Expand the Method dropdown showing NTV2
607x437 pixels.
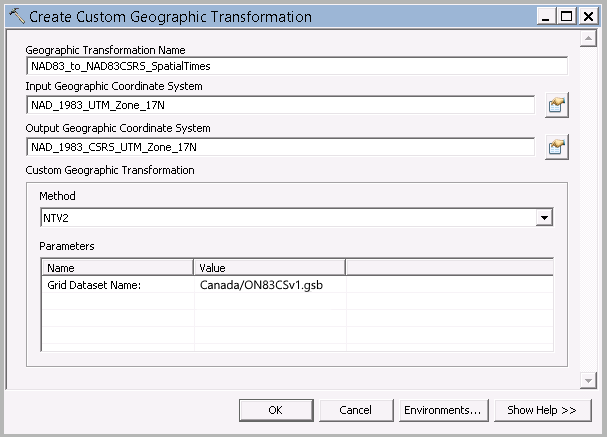[x=543, y=218]
